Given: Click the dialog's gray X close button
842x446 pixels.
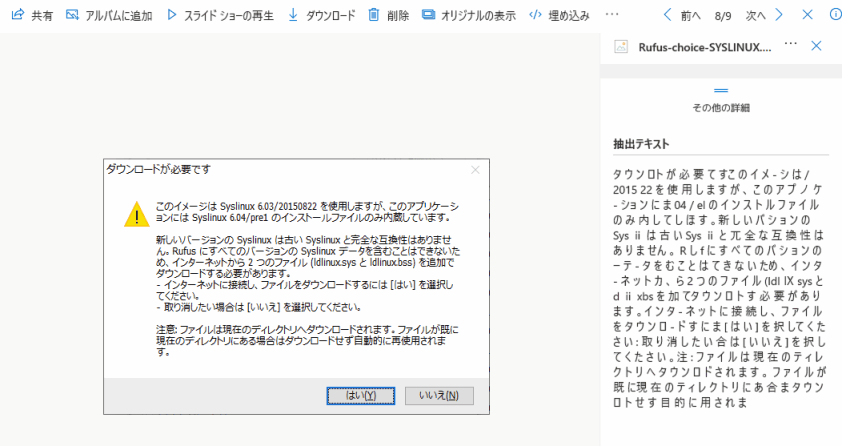Looking at the screenshot, I should (x=475, y=170).
